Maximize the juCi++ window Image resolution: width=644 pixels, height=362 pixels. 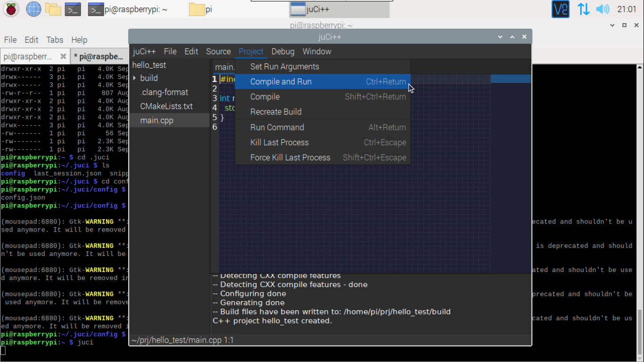[x=512, y=37]
